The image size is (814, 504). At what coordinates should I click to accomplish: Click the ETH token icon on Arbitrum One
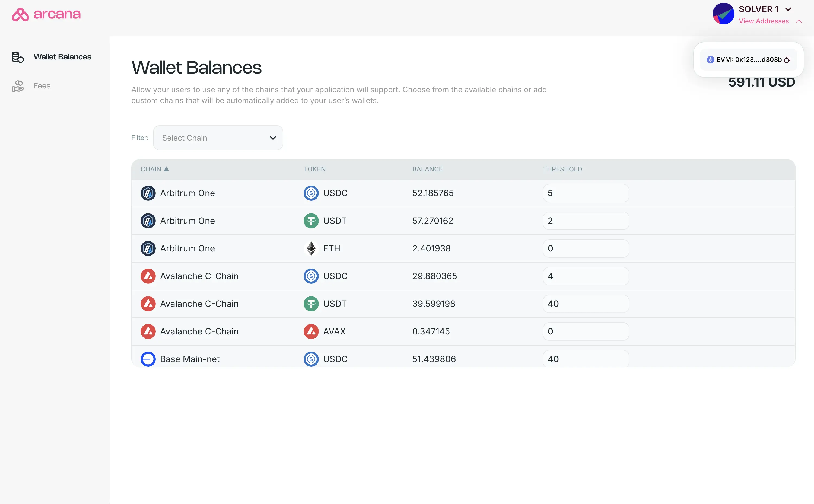tap(311, 248)
